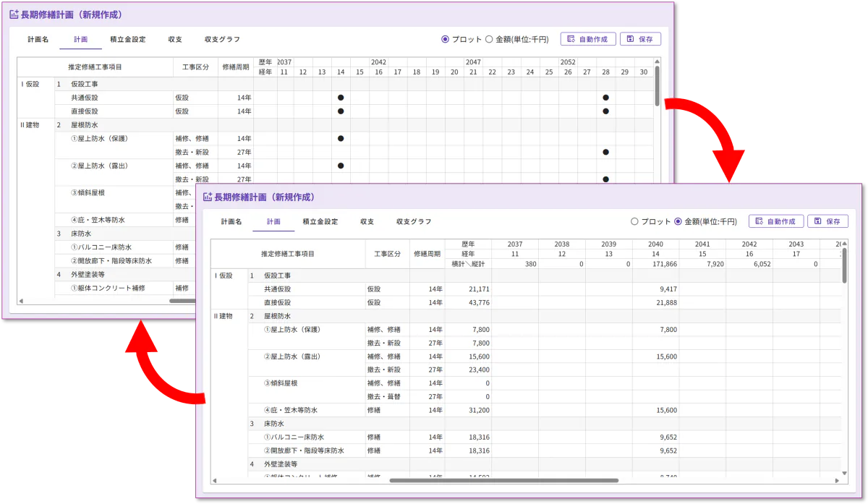Click 自動作成 button in front window

coord(776,221)
